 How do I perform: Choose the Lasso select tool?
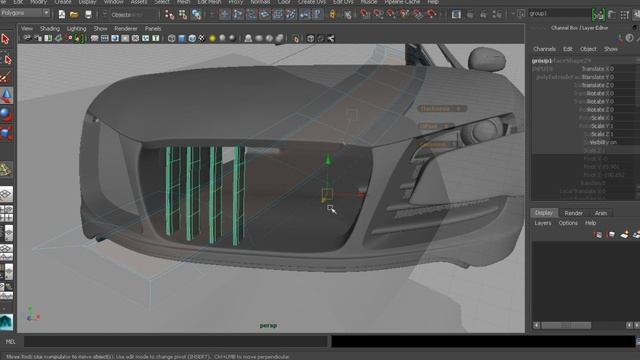point(7,60)
